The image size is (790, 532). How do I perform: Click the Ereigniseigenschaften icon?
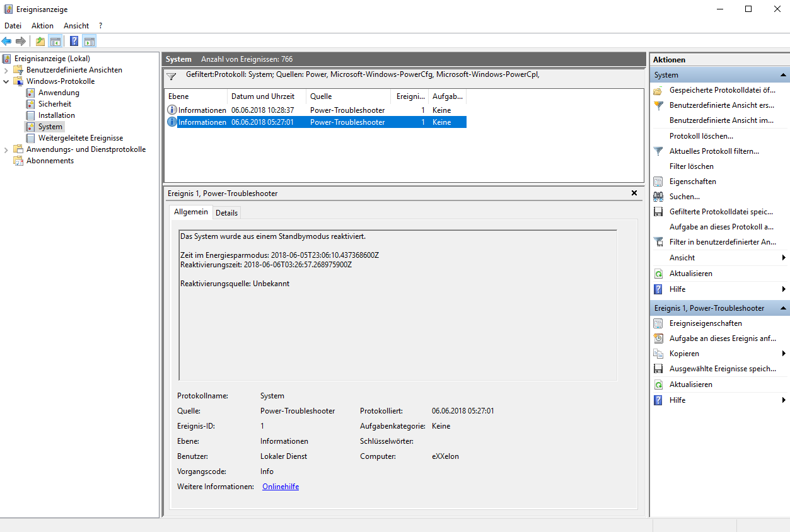click(658, 323)
